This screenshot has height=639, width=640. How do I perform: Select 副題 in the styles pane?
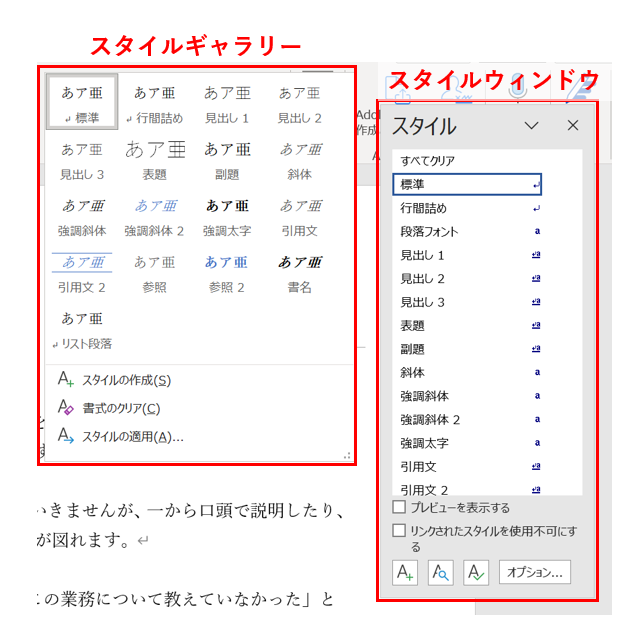[467, 349]
